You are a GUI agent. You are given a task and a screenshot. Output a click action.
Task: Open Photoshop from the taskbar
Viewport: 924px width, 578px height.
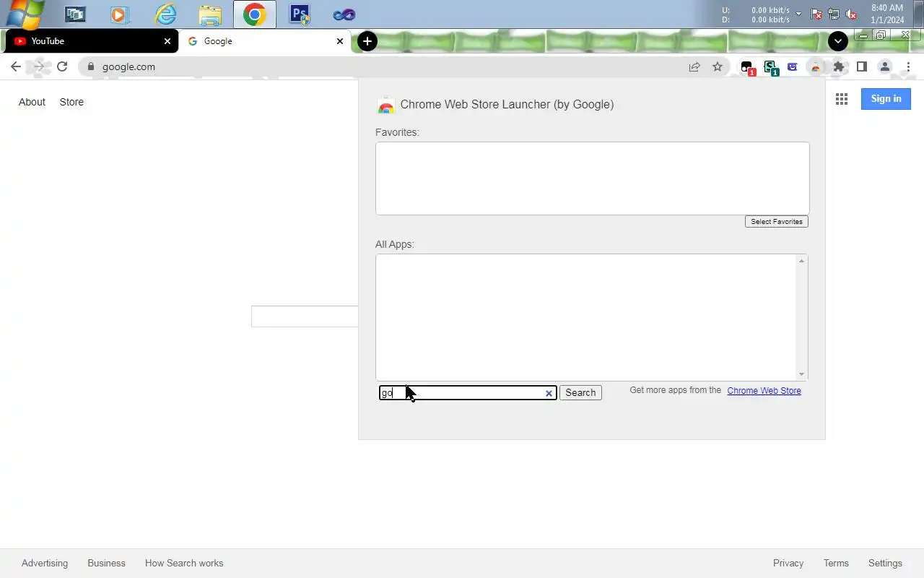click(x=300, y=14)
